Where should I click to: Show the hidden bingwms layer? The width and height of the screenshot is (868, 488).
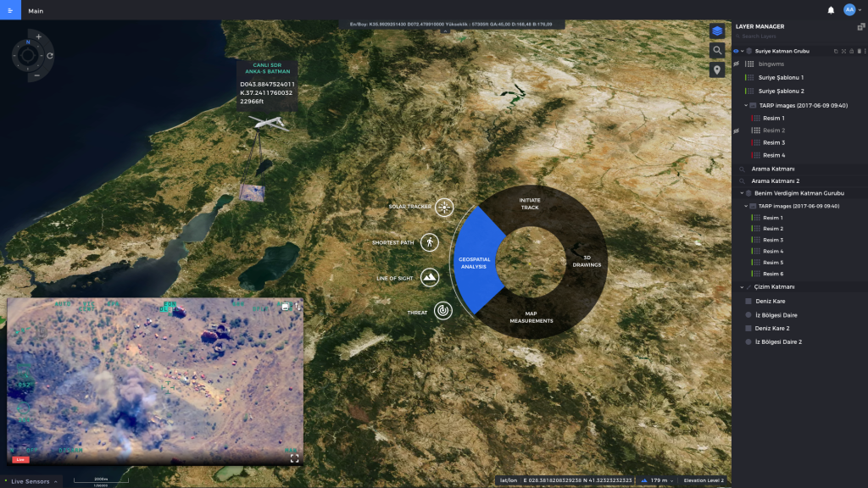tap(737, 64)
